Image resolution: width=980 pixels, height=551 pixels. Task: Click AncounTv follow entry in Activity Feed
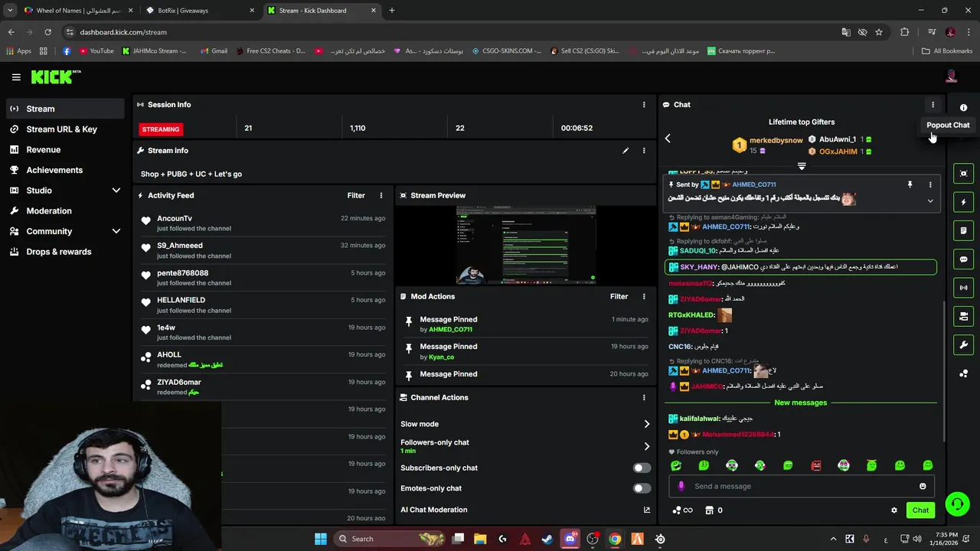[263, 223]
